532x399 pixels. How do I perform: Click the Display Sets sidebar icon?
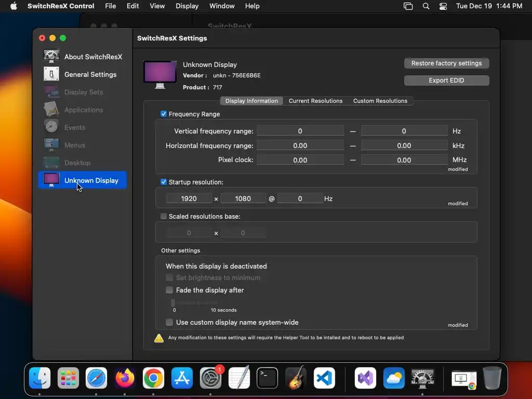pyautogui.click(x=51, y=91)
